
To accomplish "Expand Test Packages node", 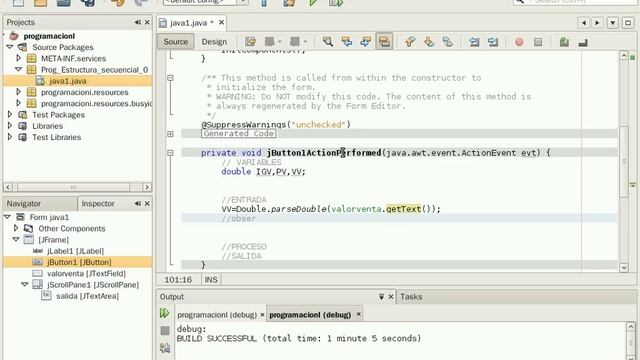I will pyautogui.click(x=10, y=115).
